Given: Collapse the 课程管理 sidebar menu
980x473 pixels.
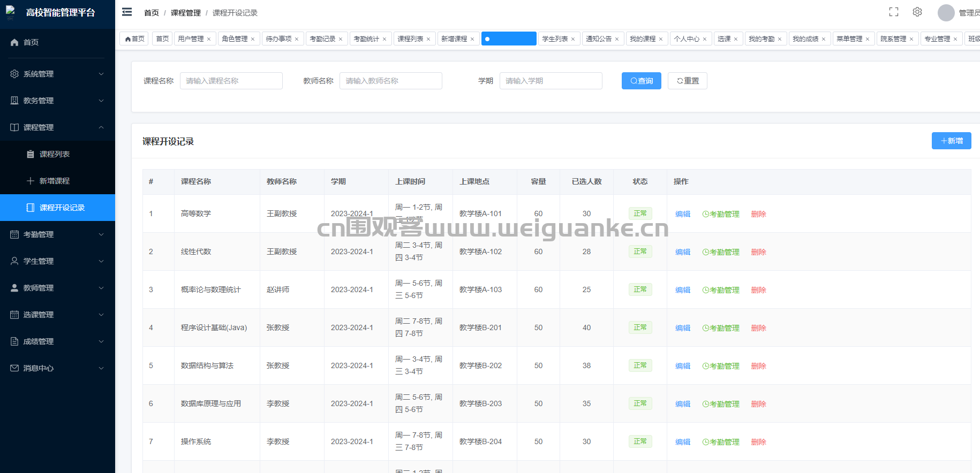Looking at the screenshot, I should point(57,127).
